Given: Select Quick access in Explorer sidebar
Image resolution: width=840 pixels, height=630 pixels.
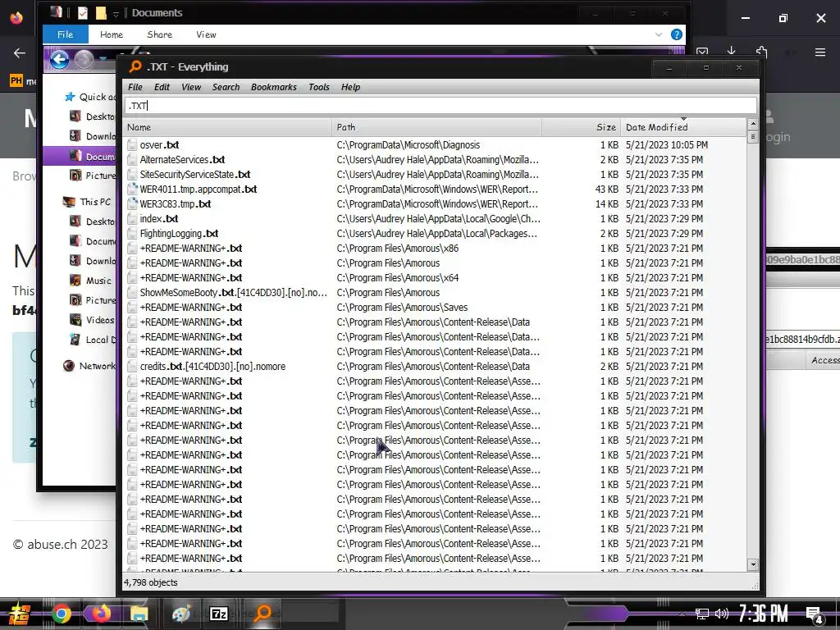Looking at the screenshot, I should click(x=89, y=97).
